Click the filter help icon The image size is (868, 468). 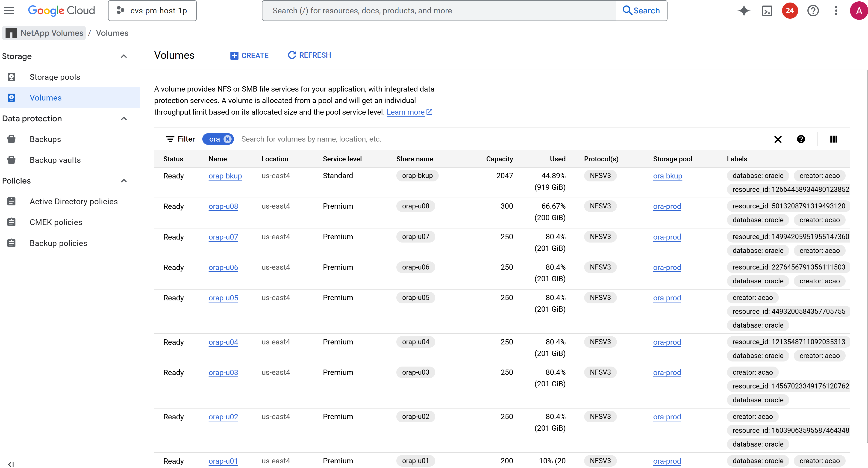point(801,139)
